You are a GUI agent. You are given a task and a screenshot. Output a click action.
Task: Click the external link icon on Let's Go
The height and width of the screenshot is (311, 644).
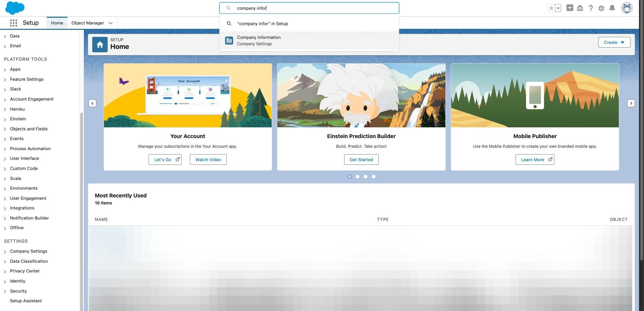coord(178,159)
